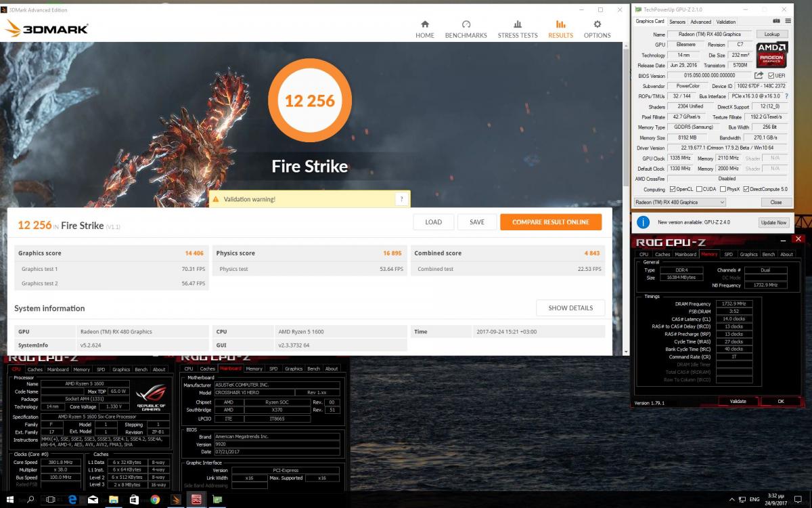The width and height of the screenshot is (812, 508).
Task: Select the Graphics Card tab in GPU-Z
Action: [650, 21]
